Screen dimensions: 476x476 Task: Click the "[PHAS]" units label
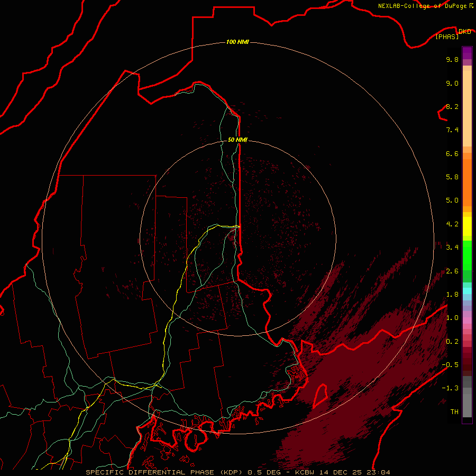pyautogui.click(x=447, y=37)
